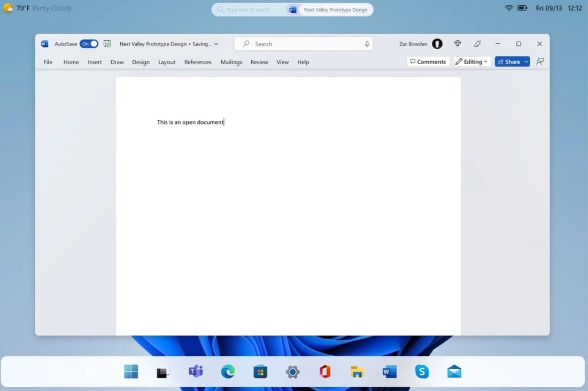This screenshot has width=588, height=391.
Task: Click the Save icon beside AutoSave
Action: click(106, 43)
